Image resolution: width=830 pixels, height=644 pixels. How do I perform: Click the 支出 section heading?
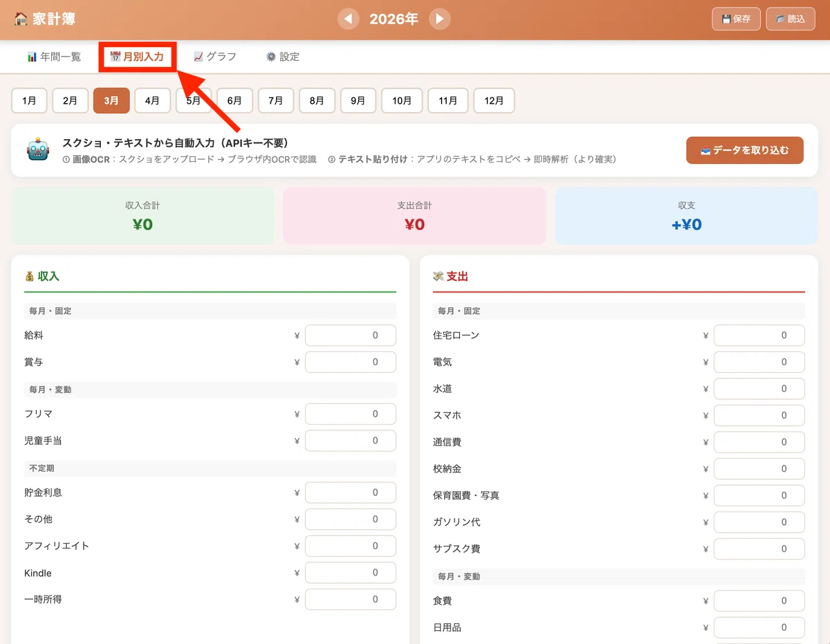pos(451,276)
